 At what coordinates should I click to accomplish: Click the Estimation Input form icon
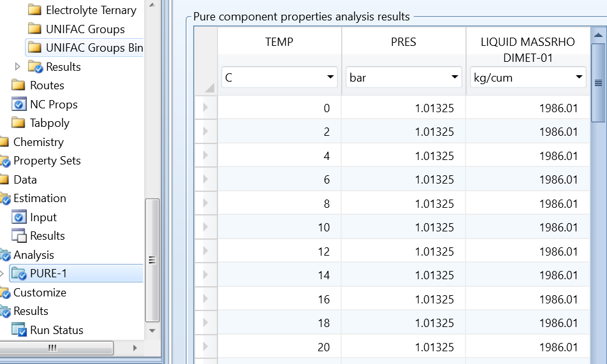[18, 217]
